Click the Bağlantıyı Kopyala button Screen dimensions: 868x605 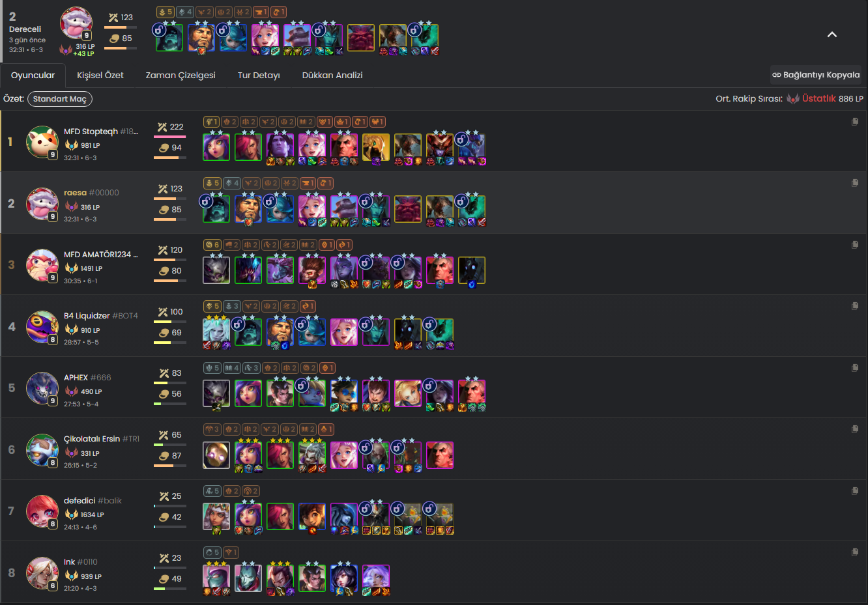tap(816, 75)
